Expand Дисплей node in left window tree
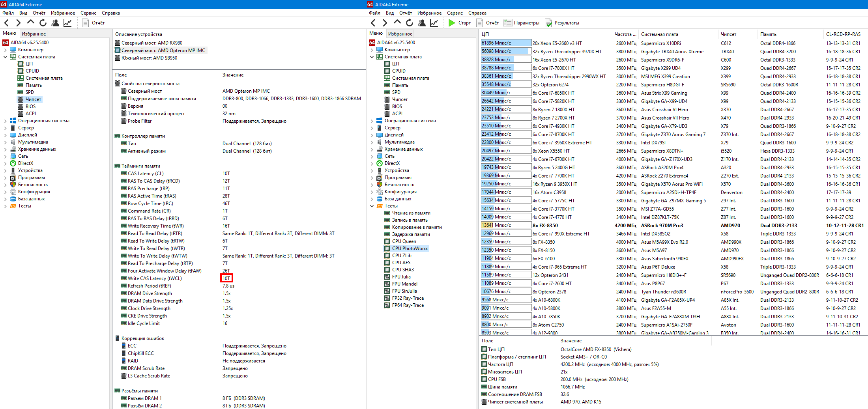Image resolution: width=868 pixels, height=409 pixels. 5,135
